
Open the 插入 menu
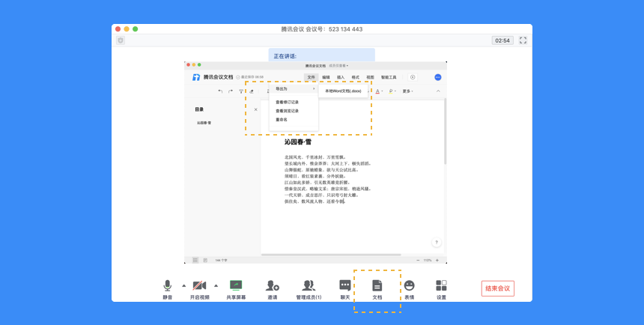[341, 77]
